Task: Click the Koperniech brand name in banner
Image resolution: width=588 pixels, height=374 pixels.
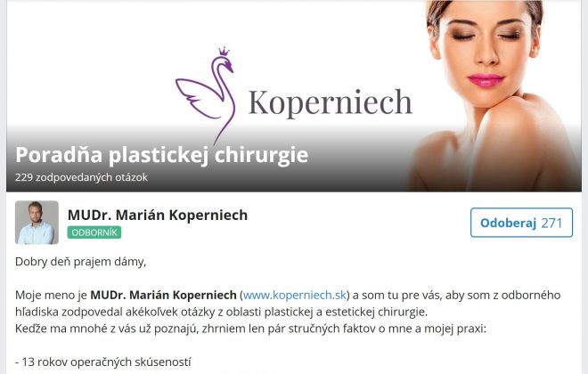Action: click(x=330, y=102)
